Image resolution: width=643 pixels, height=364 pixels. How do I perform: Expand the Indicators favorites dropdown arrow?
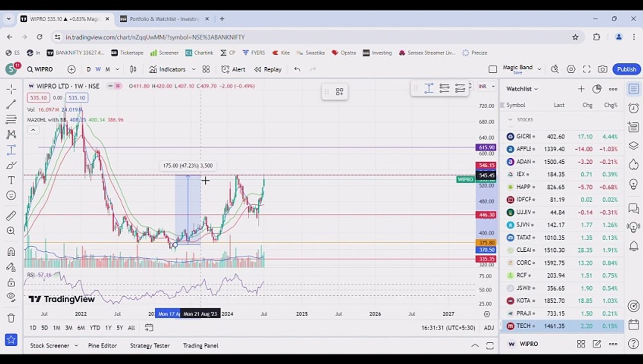tap(193, 69)
